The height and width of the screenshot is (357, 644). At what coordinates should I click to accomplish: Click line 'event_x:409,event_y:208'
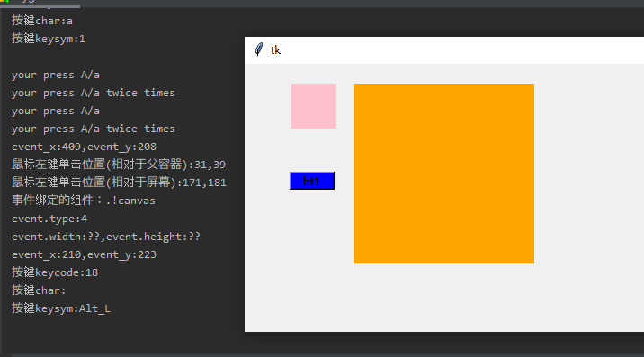85,147
